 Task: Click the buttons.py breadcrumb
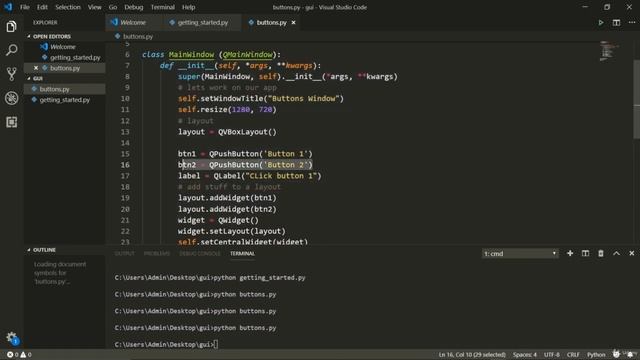(x=138, y=36)
